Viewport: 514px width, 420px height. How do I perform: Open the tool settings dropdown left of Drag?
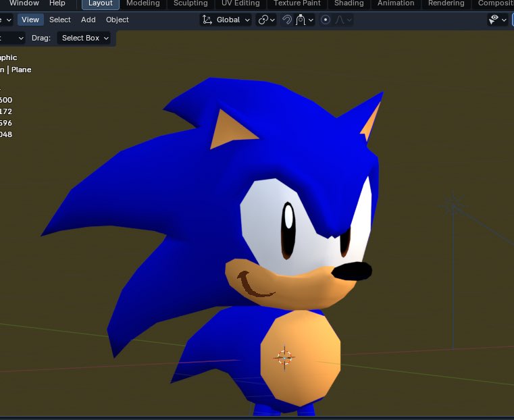(x=12, y=38)
